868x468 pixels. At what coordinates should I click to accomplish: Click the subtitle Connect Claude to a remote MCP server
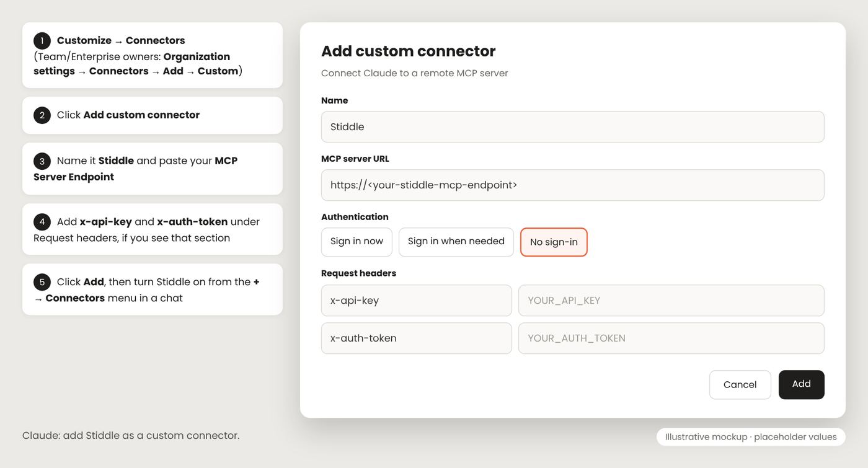[415, 73]
